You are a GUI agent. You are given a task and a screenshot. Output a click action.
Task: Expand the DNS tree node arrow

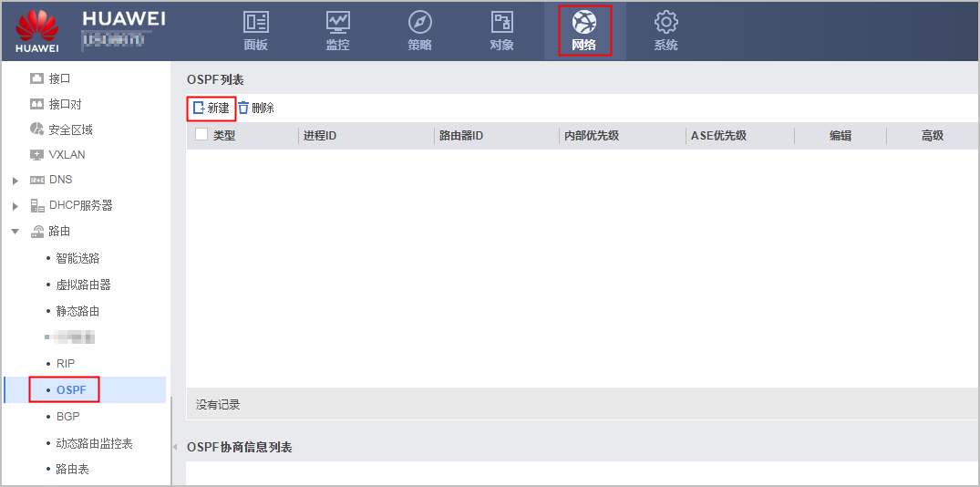(x=15, y=181)
